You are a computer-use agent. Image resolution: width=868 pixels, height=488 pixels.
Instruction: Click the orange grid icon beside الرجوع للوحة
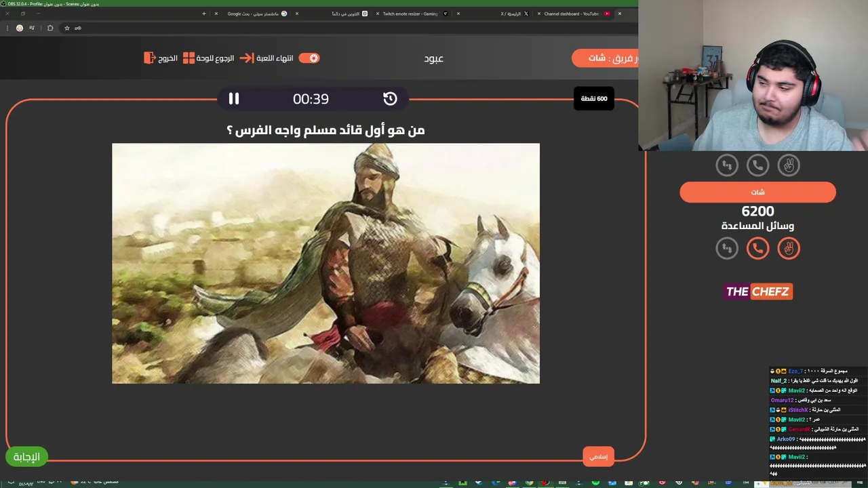[x=189, y=58]
